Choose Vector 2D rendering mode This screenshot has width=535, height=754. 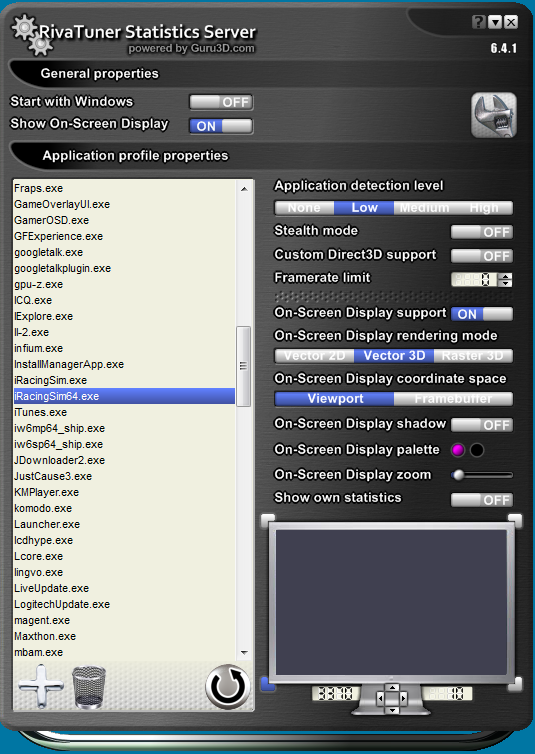[314, 356]
